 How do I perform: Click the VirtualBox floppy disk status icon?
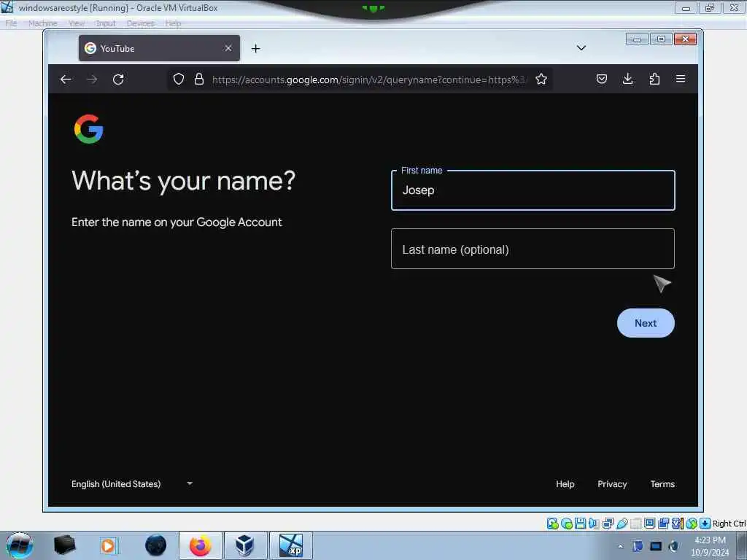tap(580, 524)
